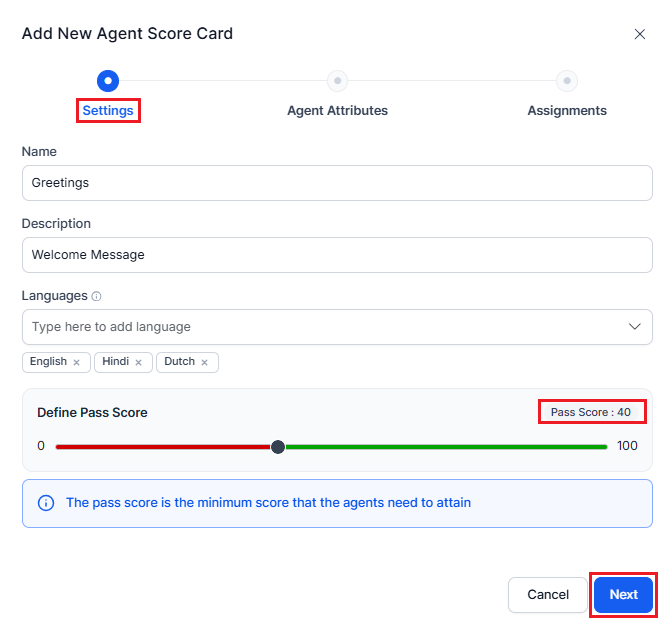Open the Settings tab
663x619 pixels.
point(108,111)
